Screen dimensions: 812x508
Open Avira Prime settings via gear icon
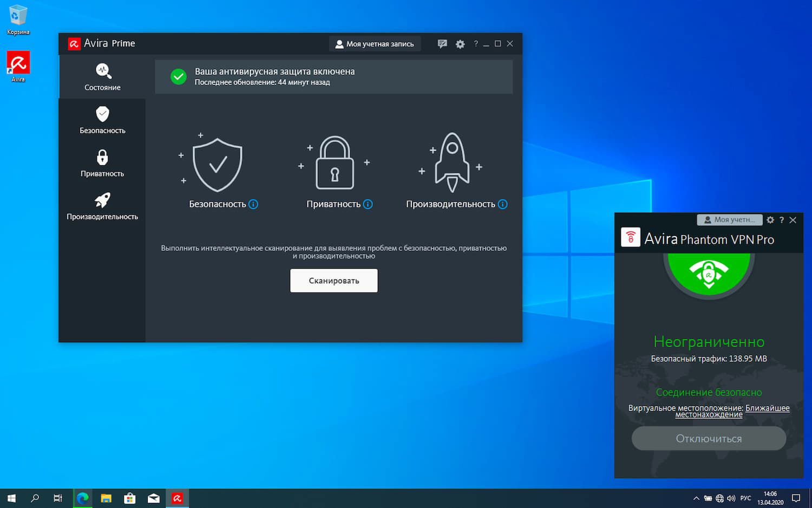(460, 43)
